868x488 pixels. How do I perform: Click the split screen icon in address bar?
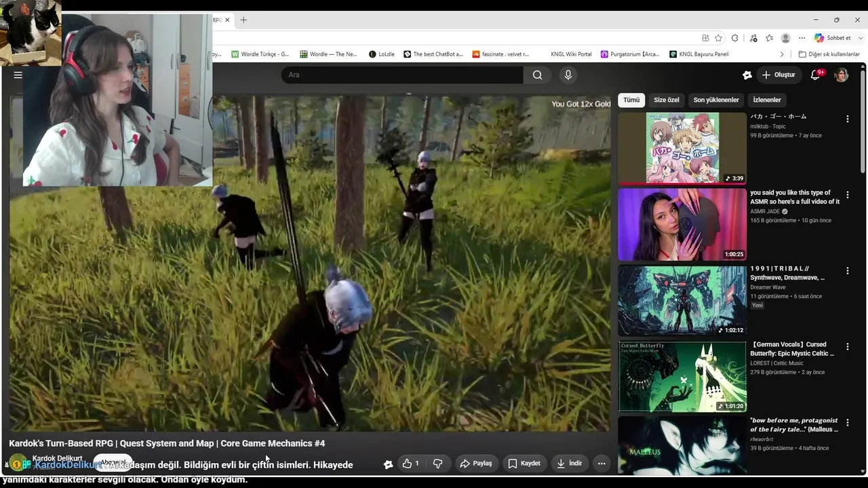[x=705, y=38]
